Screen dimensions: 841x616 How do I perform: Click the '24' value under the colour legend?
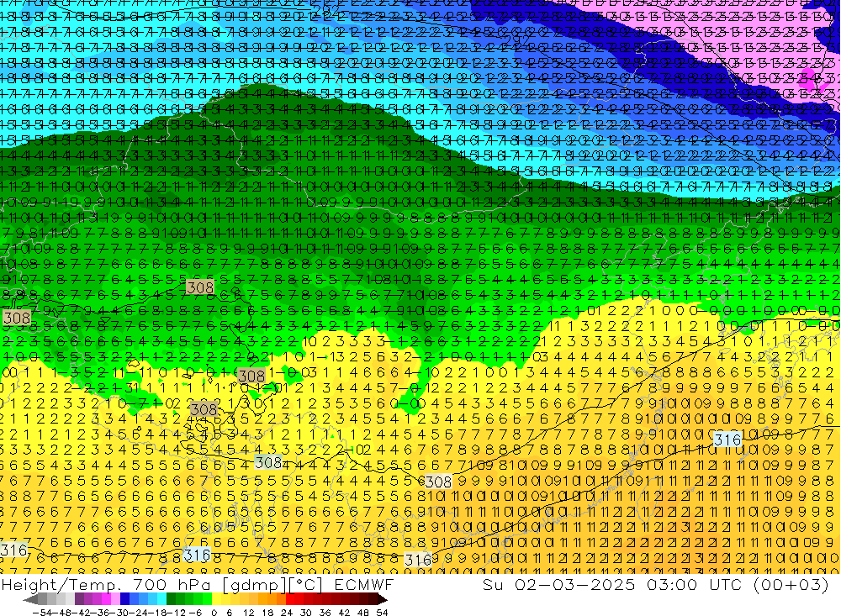287,613
